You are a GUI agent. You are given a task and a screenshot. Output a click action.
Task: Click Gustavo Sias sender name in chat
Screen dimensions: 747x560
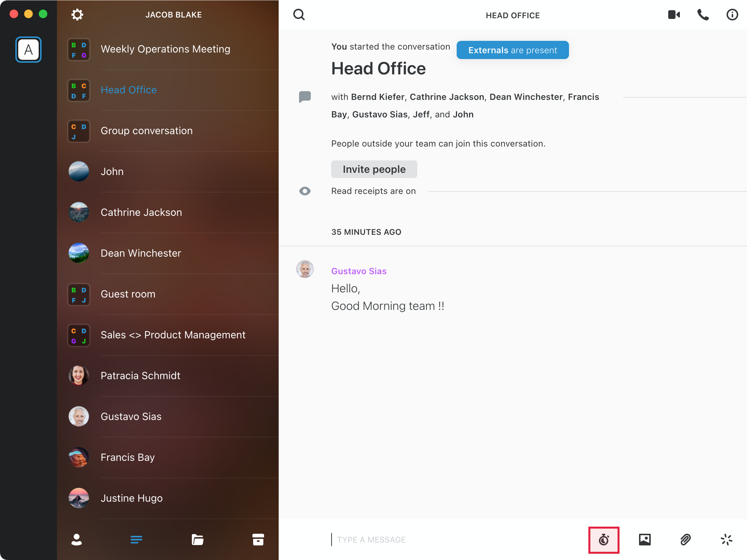click(x=359, y=271)
